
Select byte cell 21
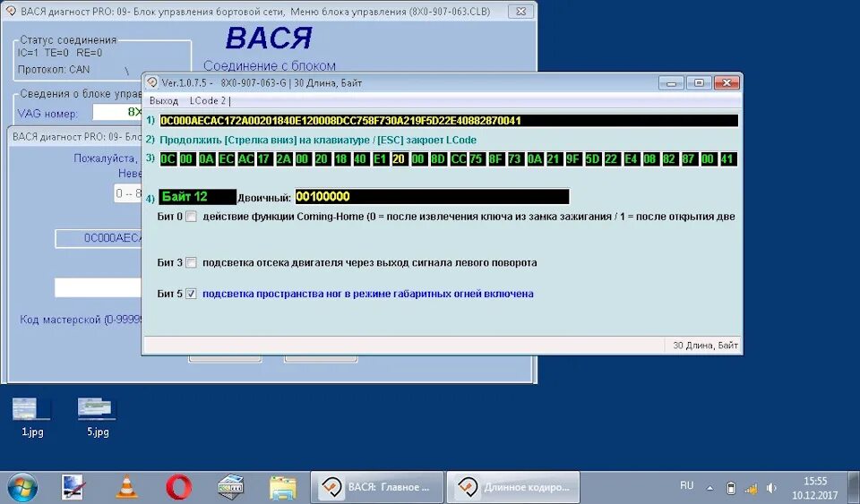(554, 159)
